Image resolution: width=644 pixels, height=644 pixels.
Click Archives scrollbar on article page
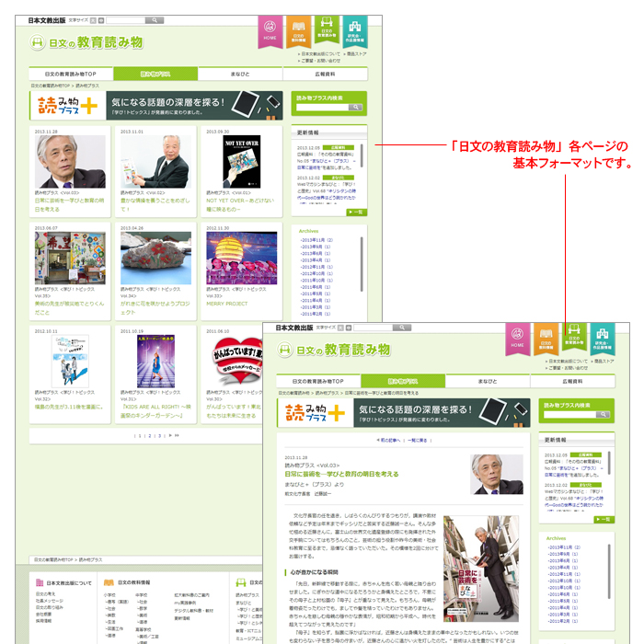click(609, 571)
